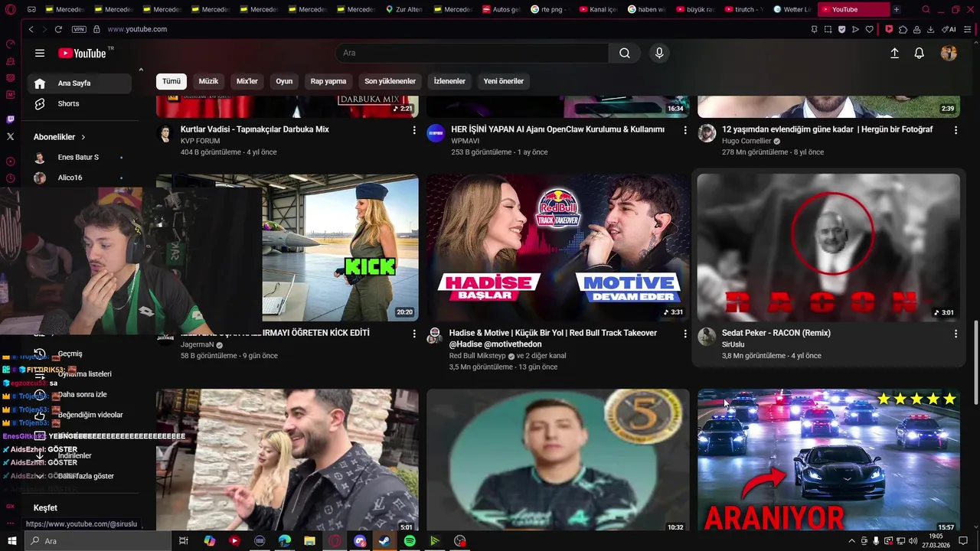Viewport: 980px width, 551px height.
Task: Select the Mix'ler filter chip
Action: tap(247, 81)
